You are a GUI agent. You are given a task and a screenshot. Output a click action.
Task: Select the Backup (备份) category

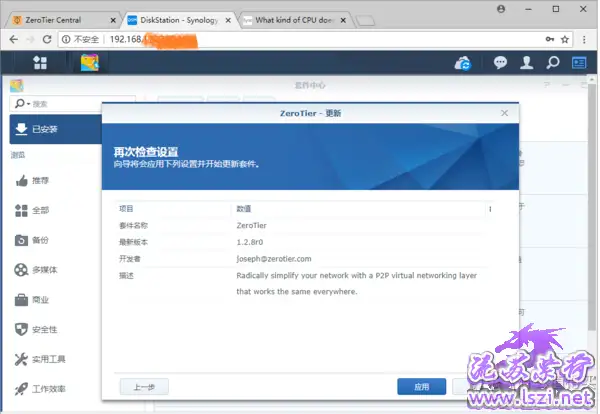(33, 240)
